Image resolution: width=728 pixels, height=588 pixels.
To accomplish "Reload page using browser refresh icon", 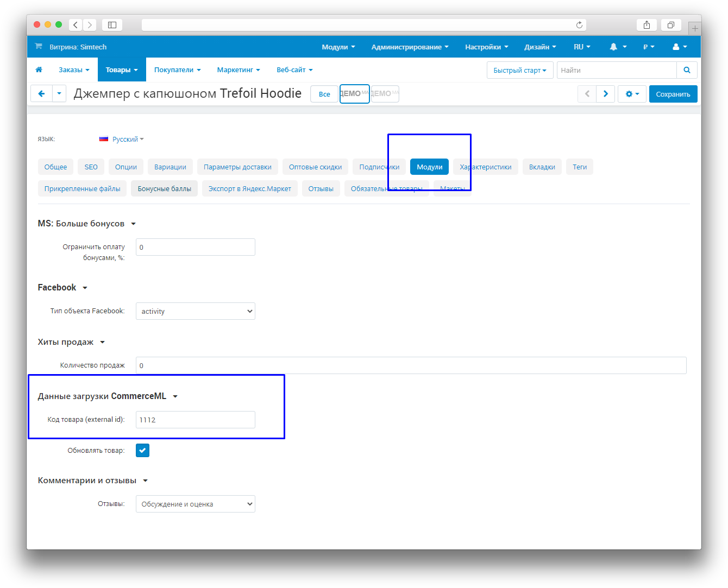I will tap(579, 25).
